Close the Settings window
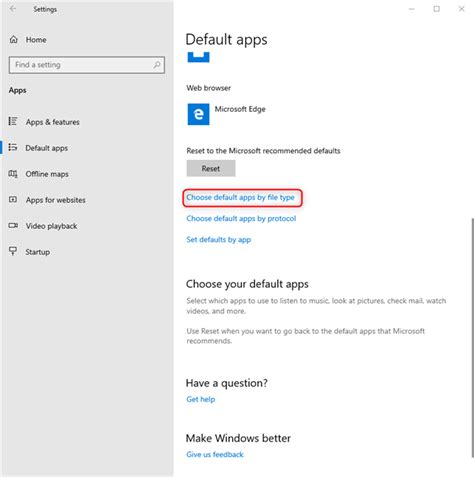 click(x=461, y=9)
